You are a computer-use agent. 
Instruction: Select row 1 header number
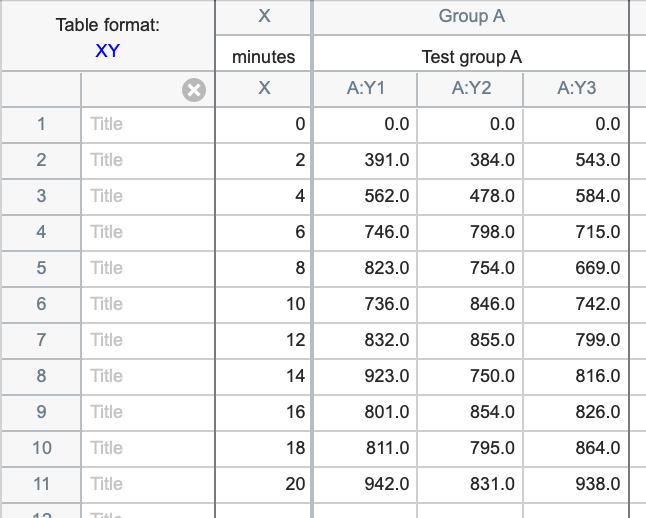click(41, 124)
